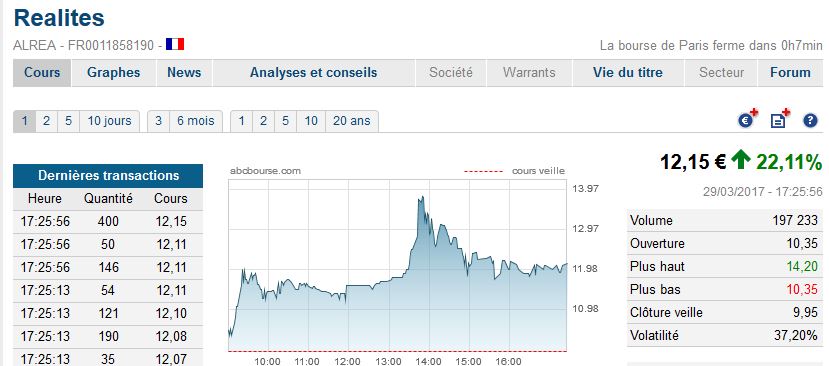Pick the 3 mois period button
829x366 pixels.
click(x=158, y=121)
